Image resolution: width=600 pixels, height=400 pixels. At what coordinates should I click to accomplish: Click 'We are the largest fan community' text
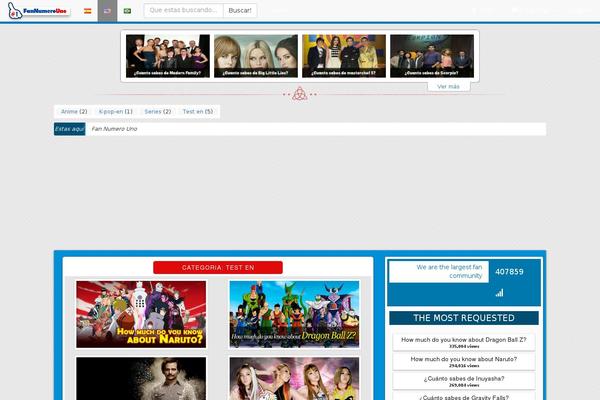tap(449, 271)
